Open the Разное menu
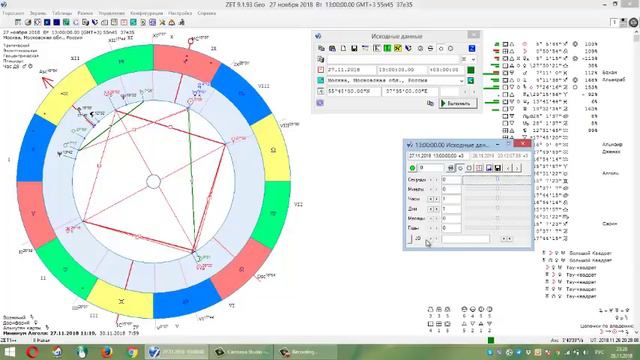Screen dimensions: 640x360 85,13
